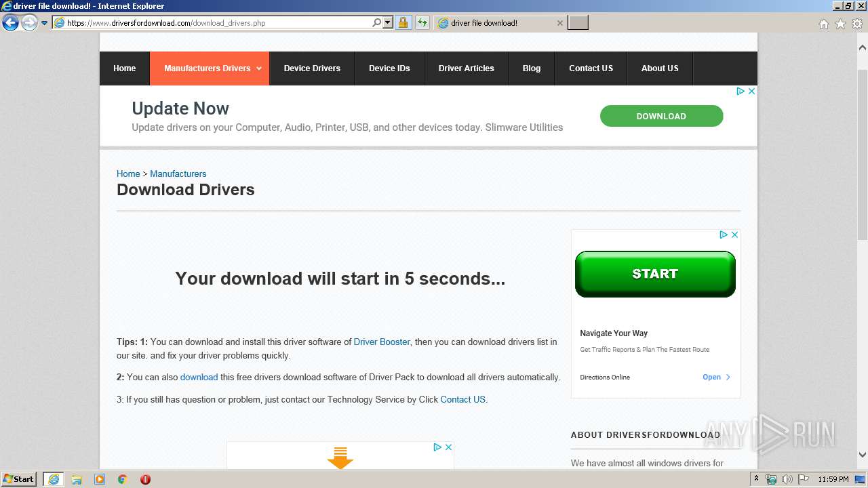This screenshot has width=868, height=488.
Task: Open Favorites star icon
Action: [x=840, y=24]
